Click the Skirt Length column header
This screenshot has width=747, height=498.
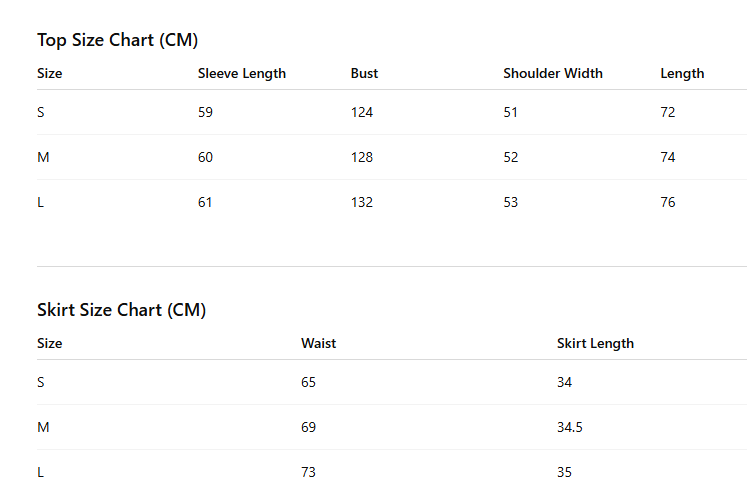tap(596, 344)
